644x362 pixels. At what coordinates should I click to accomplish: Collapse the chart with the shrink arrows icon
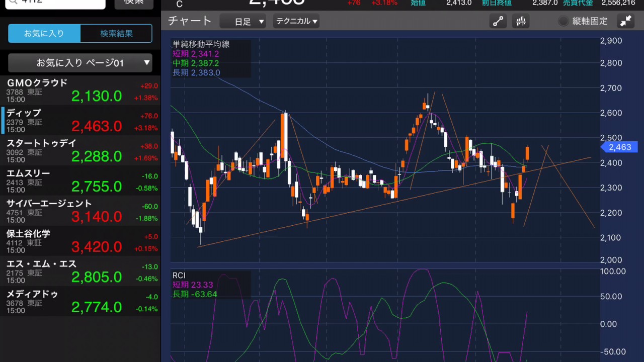[x=626, y=21]
